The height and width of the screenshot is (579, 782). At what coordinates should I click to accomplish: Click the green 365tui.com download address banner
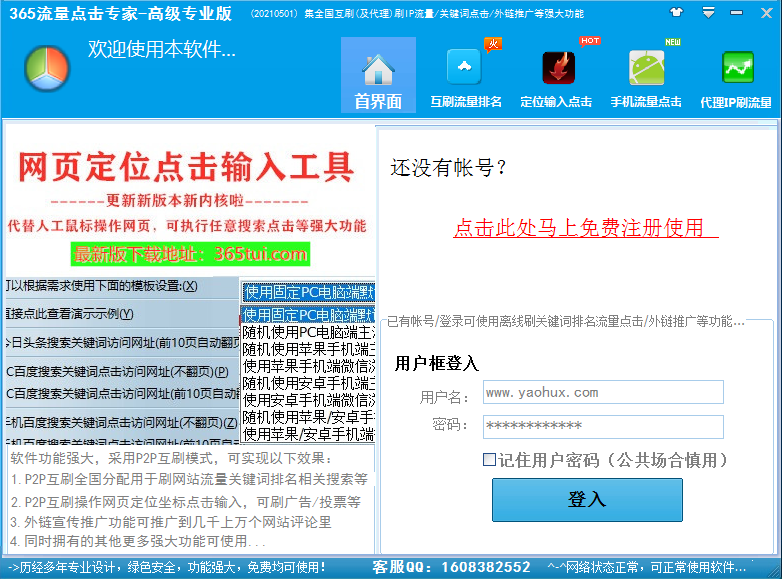pos(190,254)
